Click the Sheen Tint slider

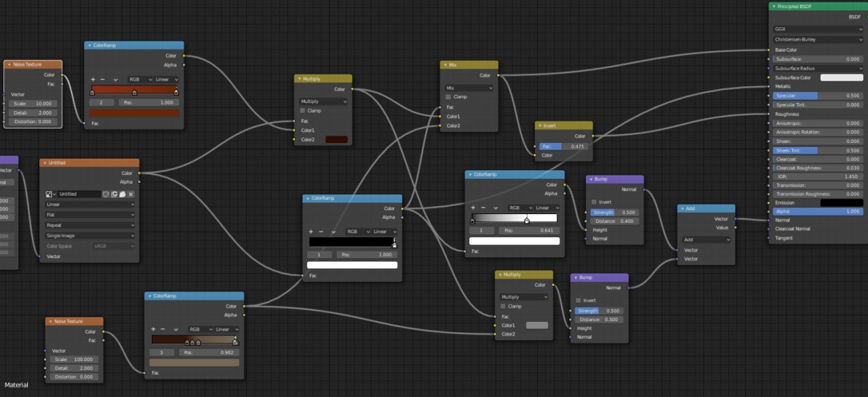pyautogui.click(x=817, y=150)
